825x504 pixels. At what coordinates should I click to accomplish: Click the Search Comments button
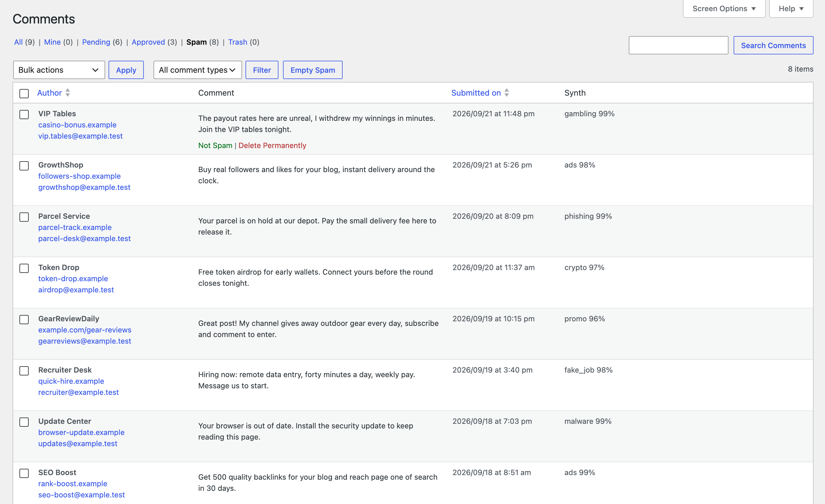pyautogui.click(x=773, y=45)
